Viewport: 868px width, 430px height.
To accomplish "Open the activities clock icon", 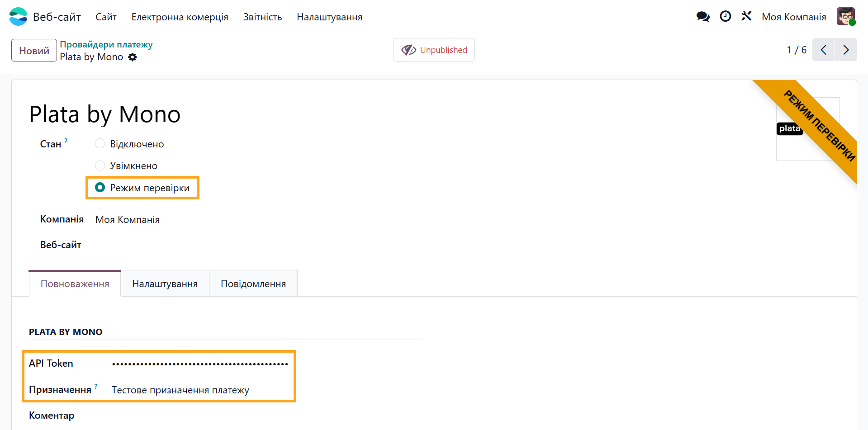I will pyautogui.click(x=726, y=16).
